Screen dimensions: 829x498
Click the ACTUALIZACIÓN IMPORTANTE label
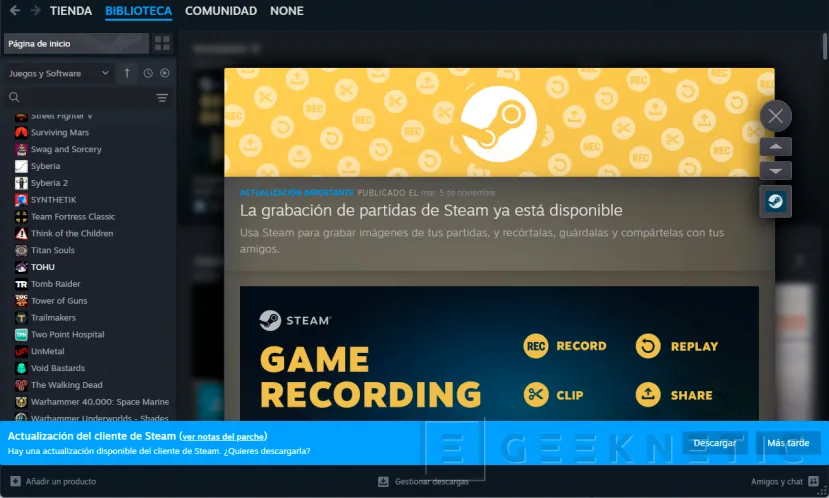click(x=297, y=193)
